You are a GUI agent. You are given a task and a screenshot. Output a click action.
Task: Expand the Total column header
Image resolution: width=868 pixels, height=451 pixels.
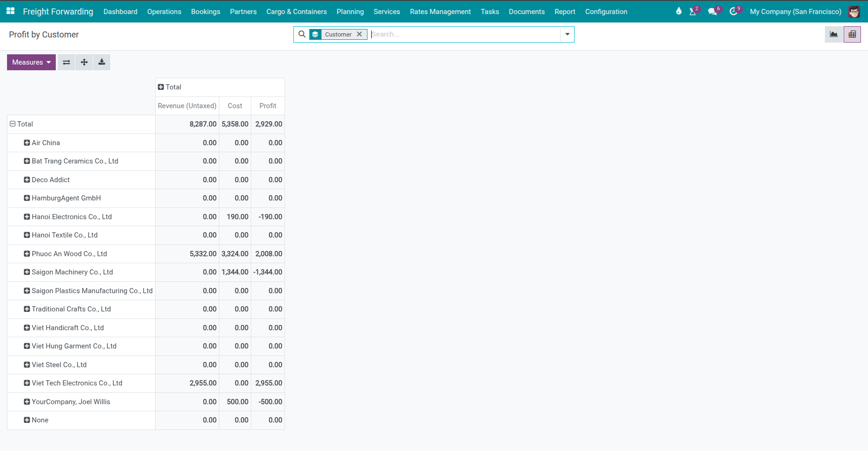pyautogui.click(x=161, y=87)
